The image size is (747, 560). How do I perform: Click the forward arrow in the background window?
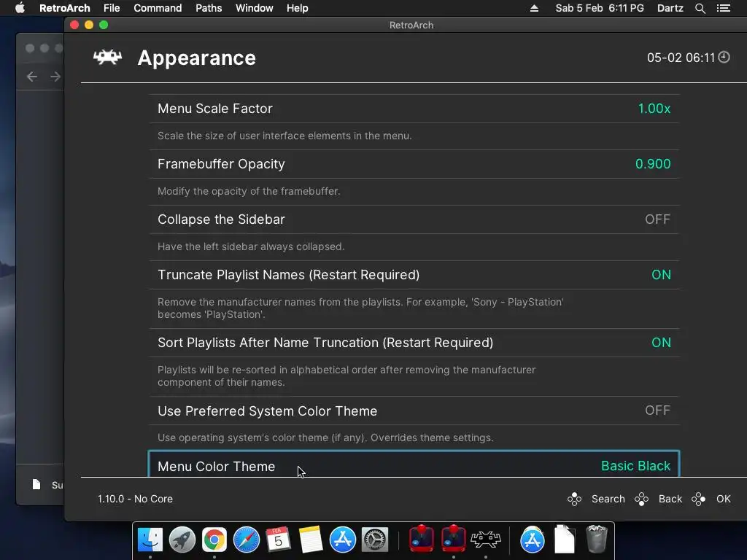tap(55, 77)
